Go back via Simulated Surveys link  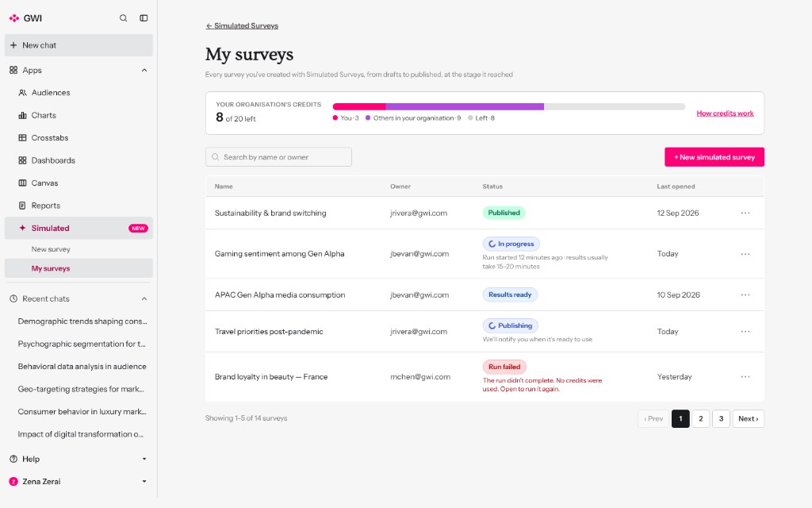coord(242,26)
